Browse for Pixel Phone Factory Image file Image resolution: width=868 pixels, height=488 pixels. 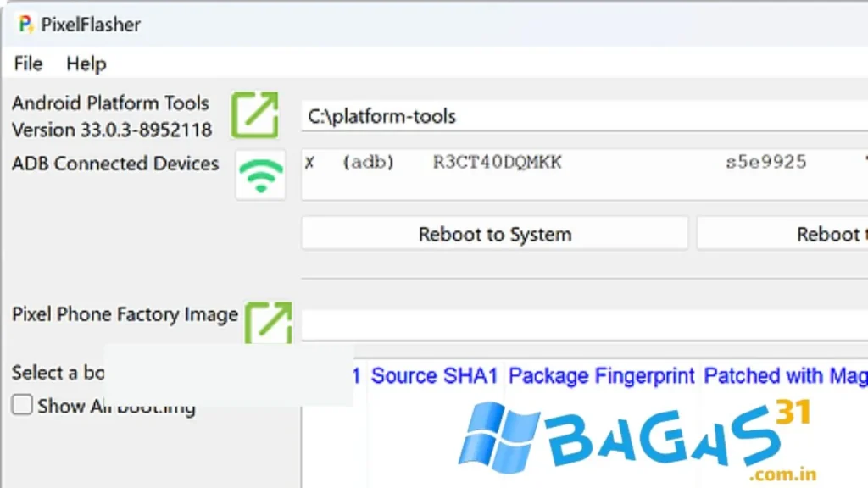(269, 323)
